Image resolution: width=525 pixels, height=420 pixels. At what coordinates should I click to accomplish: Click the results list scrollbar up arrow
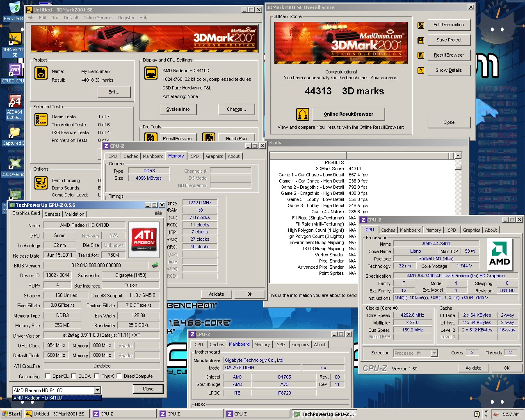(x=458, y=155)
